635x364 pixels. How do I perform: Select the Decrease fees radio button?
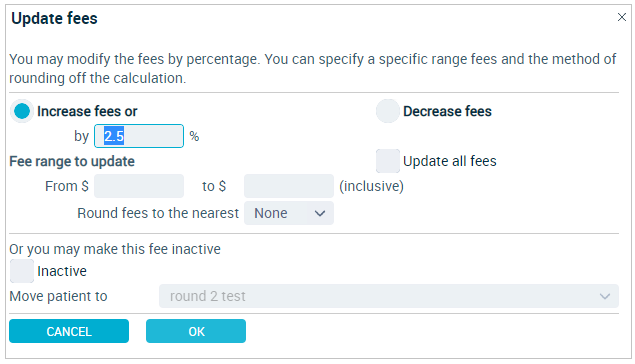pos(388,111)
